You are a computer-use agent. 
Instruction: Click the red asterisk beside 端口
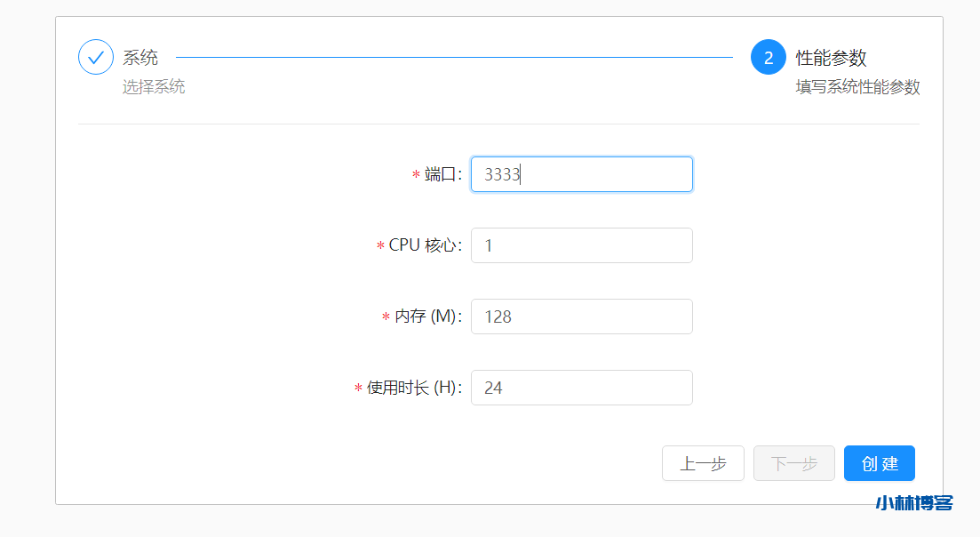[416, 176]
